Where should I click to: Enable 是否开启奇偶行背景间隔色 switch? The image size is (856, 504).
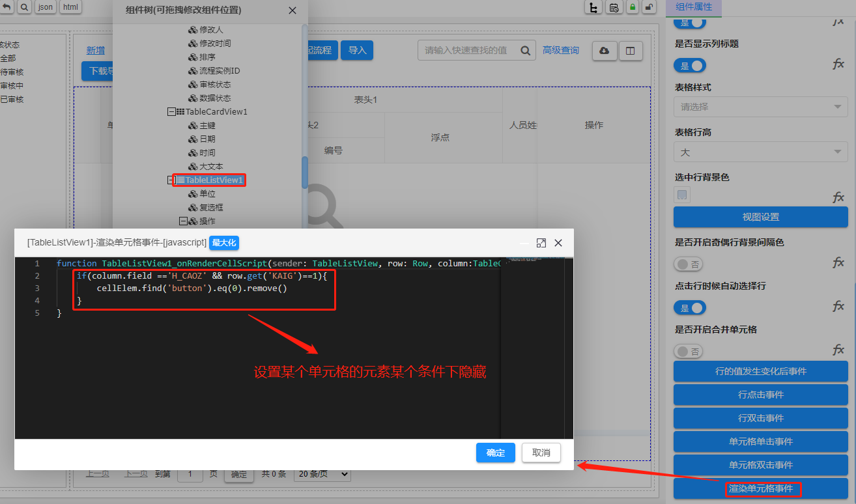[689, 264]
